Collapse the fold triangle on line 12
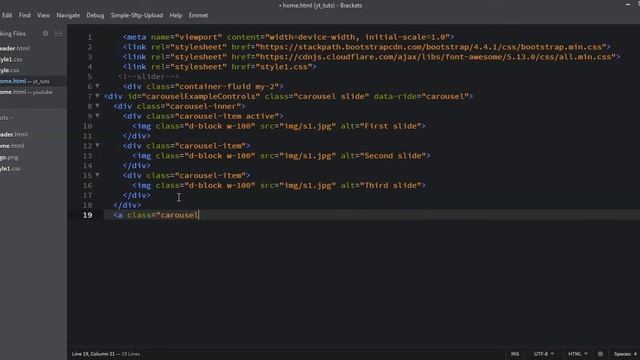The image size is (640, 360). click(97, 145)
